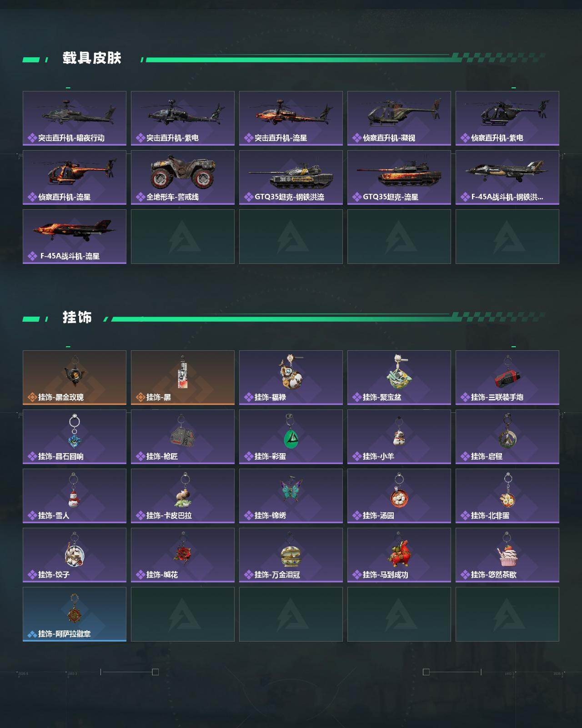Select the 突击直升机-流星 flame helicopter skin
This screenshot has height=728, width=582.
(x=291, y=118)
